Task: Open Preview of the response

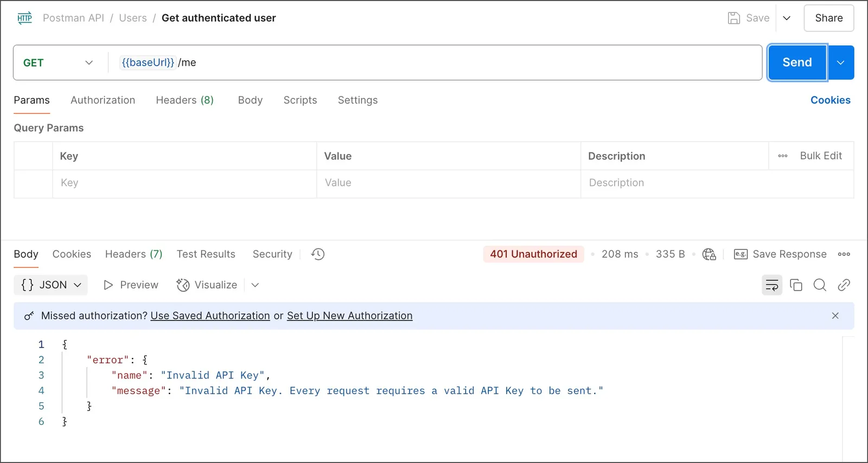Action: [x=131, y=285]
